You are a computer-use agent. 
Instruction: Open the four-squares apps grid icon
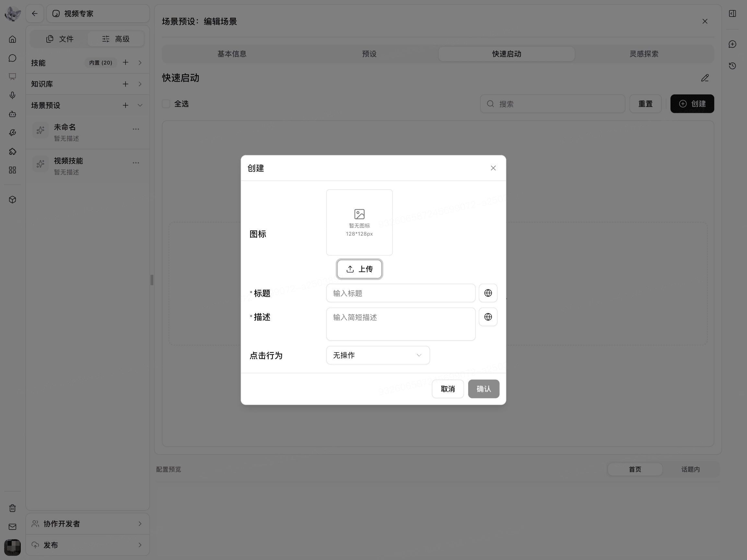click(13, 170)
